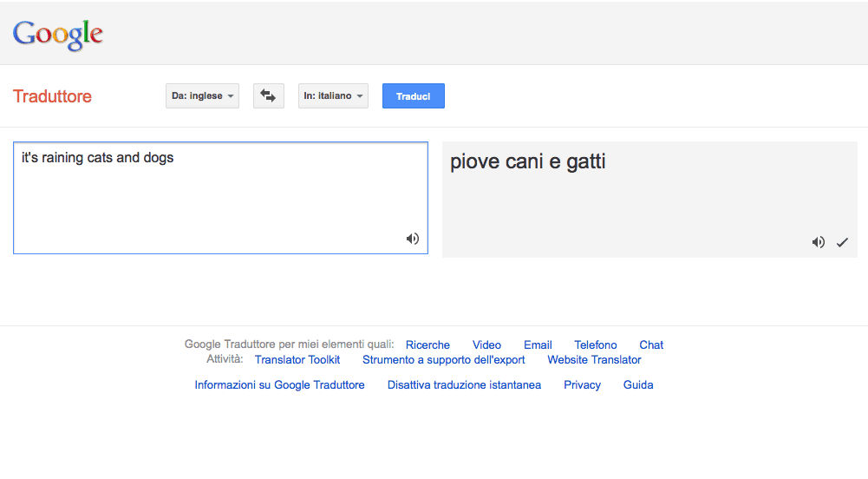The image size is (868, 479).
Task: Swap source and target languages
Action: pyautogui.click(x=269, y=95)
